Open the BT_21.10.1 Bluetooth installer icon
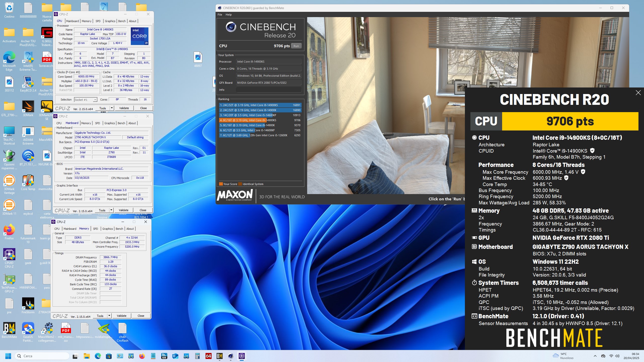 (28, 158)
